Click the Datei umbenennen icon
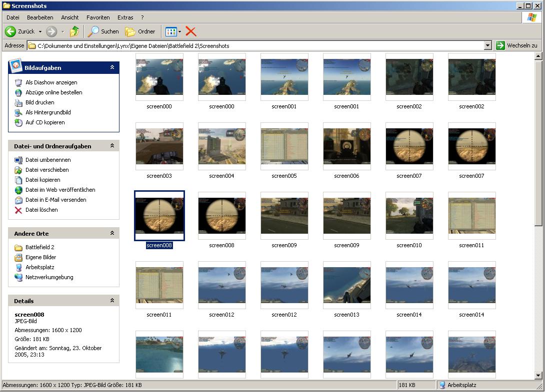545x392 pixels. pos(18,160)
